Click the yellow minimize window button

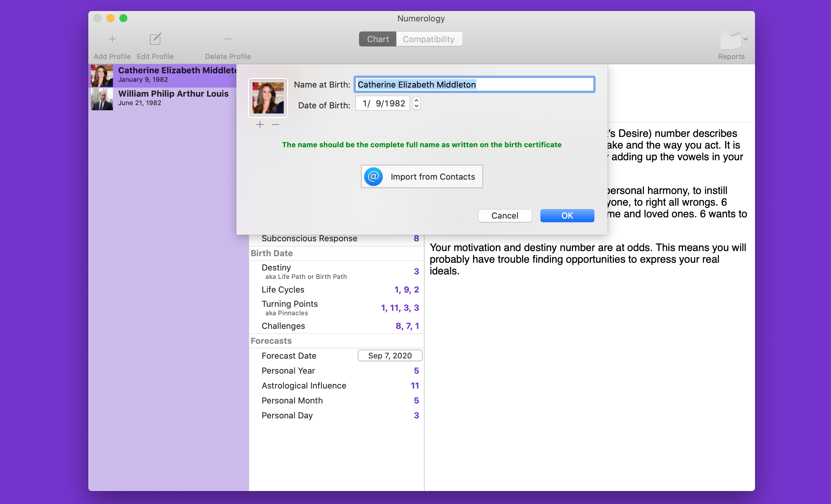click(x=110, y=18)
